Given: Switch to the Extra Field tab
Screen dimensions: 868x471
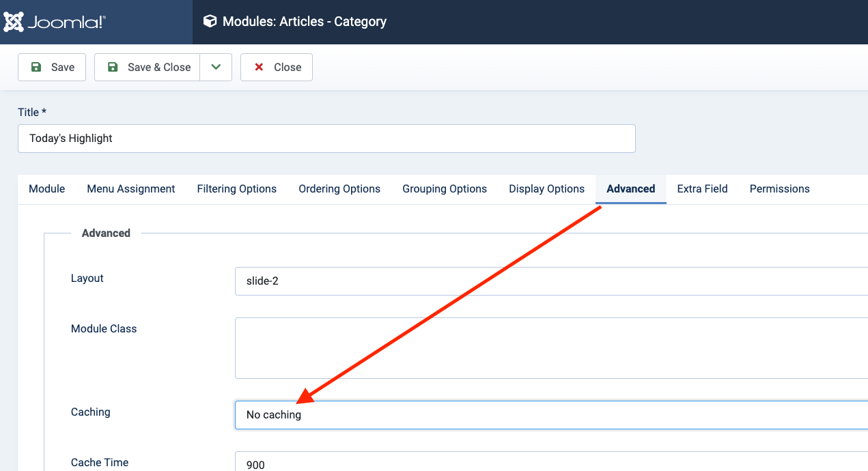Looking at the screenshot, I should pyautogui.click(x=702, y=189).
